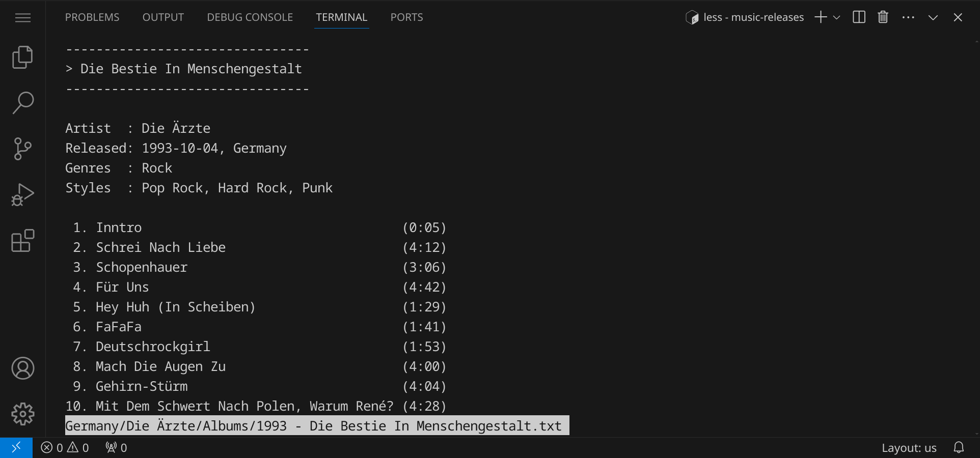Viewport: 980px width, 458px height.
Task: Open the hamburger application menu
Action: [x=22, y=18]
